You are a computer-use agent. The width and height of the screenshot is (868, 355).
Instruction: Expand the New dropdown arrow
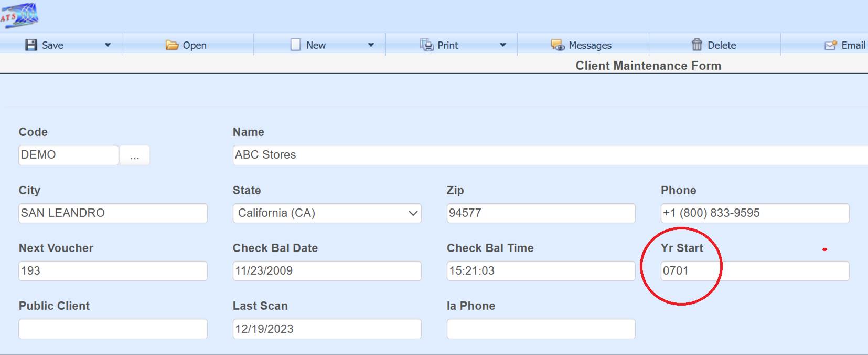[371, 45]
